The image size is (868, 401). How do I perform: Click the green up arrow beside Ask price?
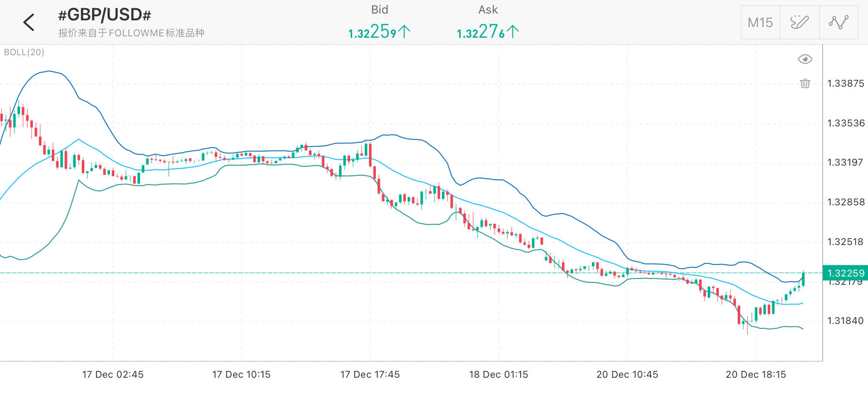pyautogui.click(x=513, y=32)
